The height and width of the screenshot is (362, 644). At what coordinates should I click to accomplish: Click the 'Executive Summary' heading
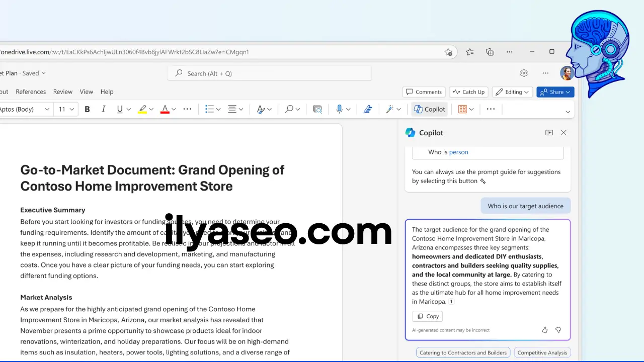(x=53, y=210)
